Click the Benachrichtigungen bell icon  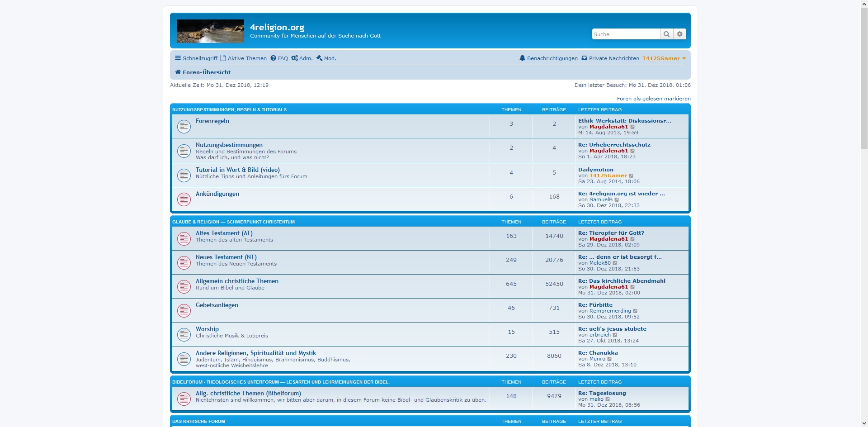tap(522, 58)
